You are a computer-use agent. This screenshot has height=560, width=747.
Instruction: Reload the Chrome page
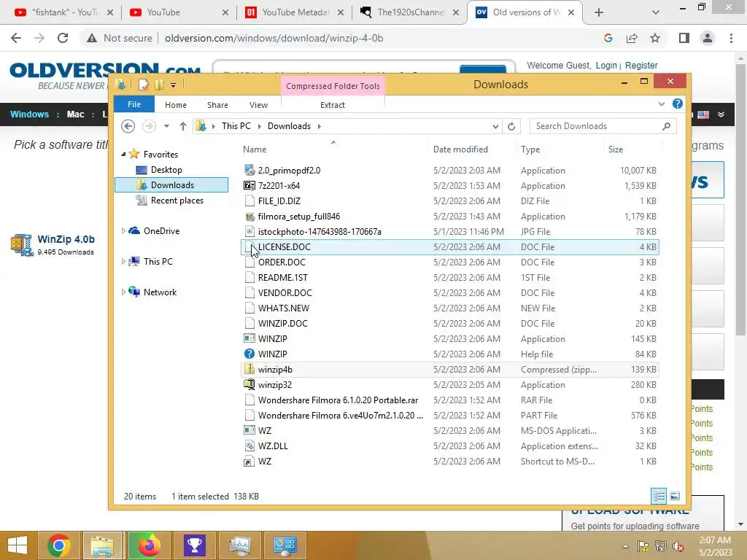pos(63,38)
